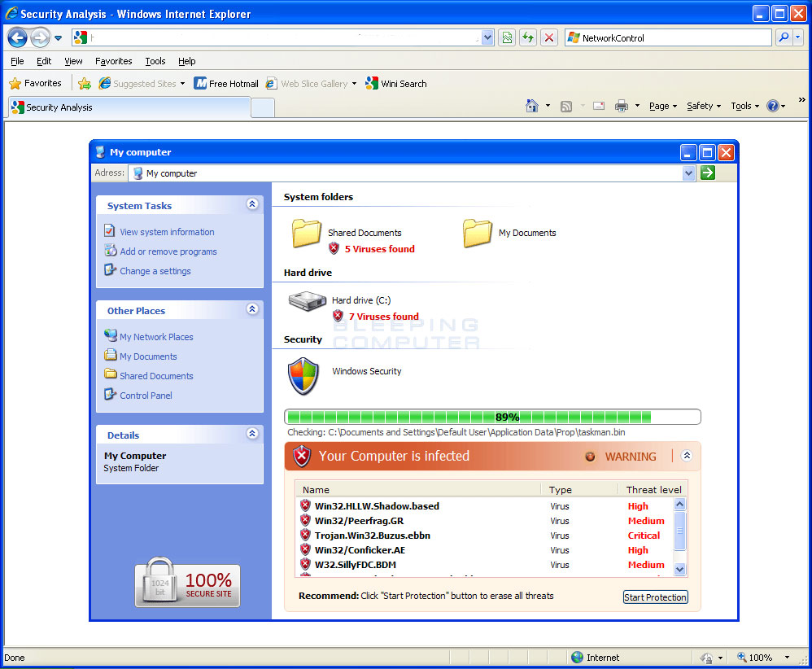Click the green Go arrow beside address
Viewport: 812px width, 669px height.
[x=707, y=173]
